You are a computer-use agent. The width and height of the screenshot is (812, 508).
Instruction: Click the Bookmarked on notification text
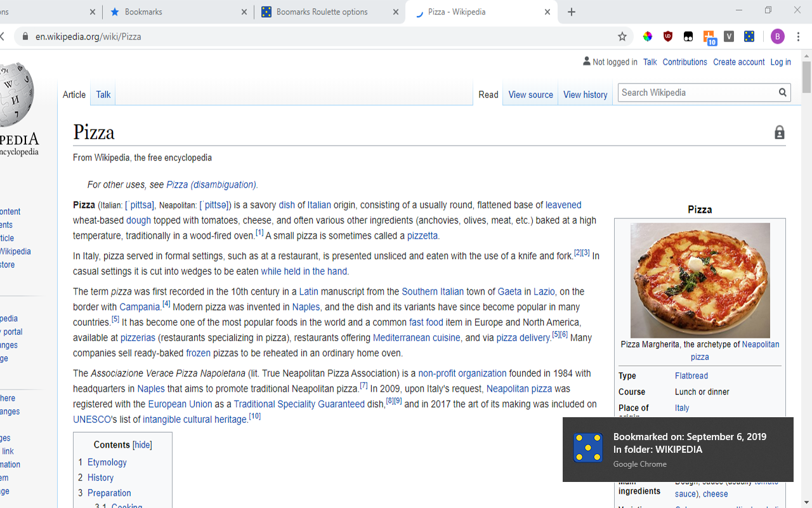(690, 437)
